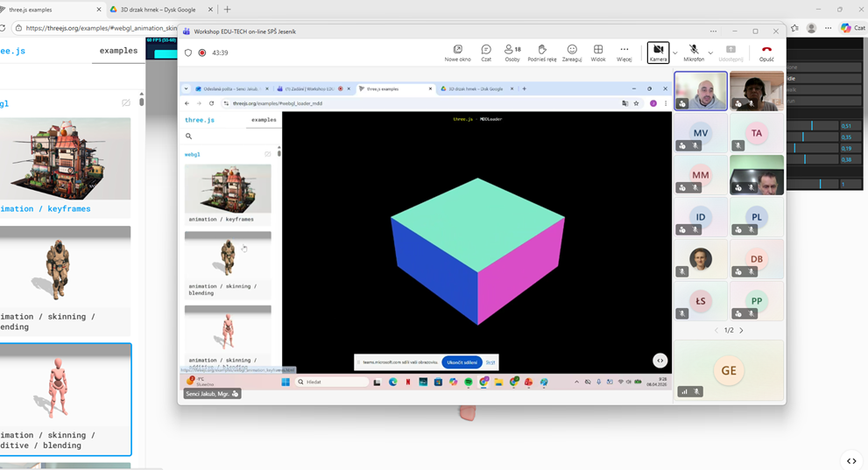Click the Nowe okno pop-out icon
Viewport: 868px width, 470px height.
tap(457, 53)
